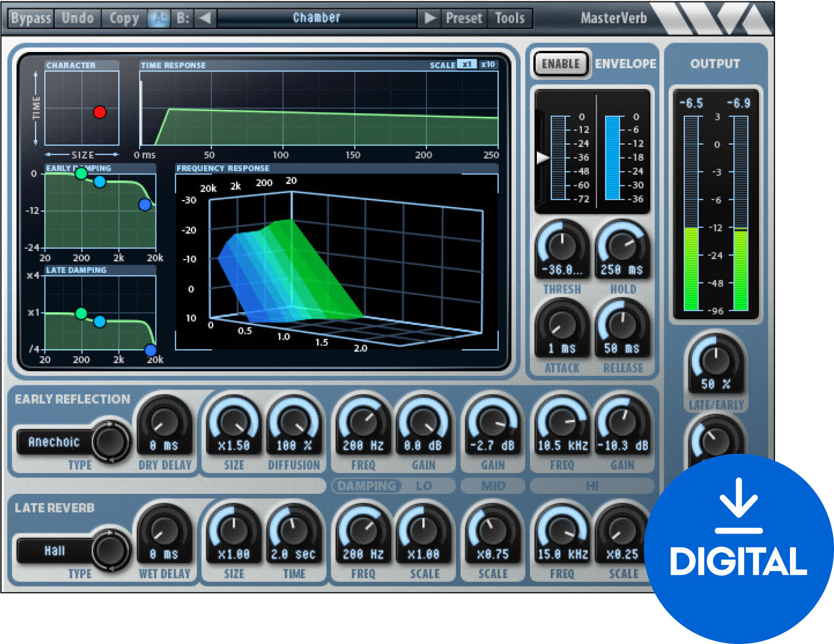
Task: Open the Preset menu
Action: 464,17
